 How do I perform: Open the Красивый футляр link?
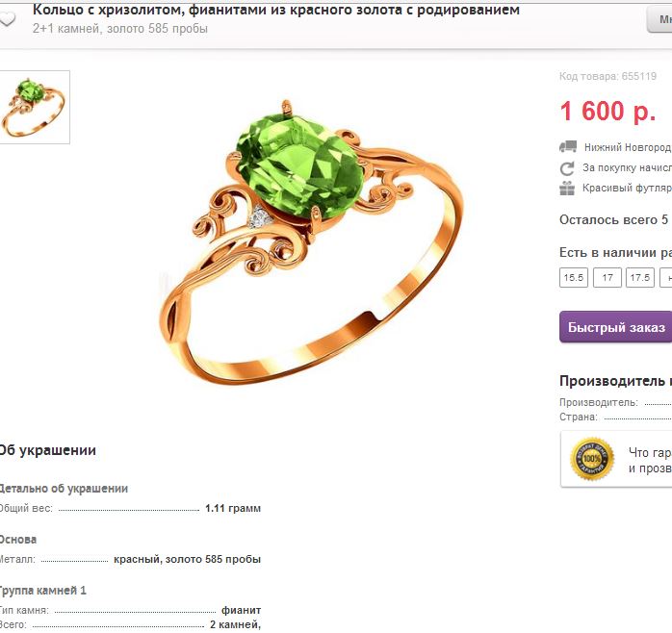(627, 188)
